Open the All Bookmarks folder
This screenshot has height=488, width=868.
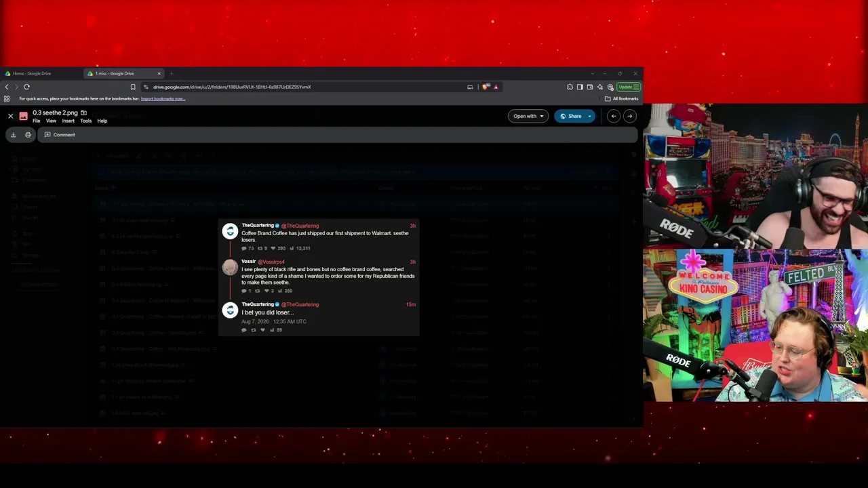click(622, 99)
